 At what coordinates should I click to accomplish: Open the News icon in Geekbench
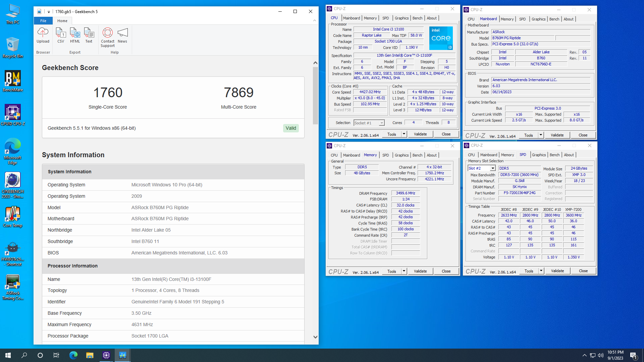point(122,36)
